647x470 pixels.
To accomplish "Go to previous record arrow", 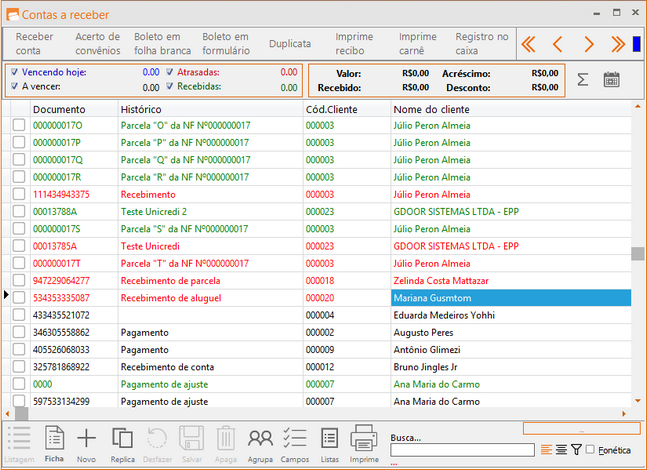I will click(557, 44).
